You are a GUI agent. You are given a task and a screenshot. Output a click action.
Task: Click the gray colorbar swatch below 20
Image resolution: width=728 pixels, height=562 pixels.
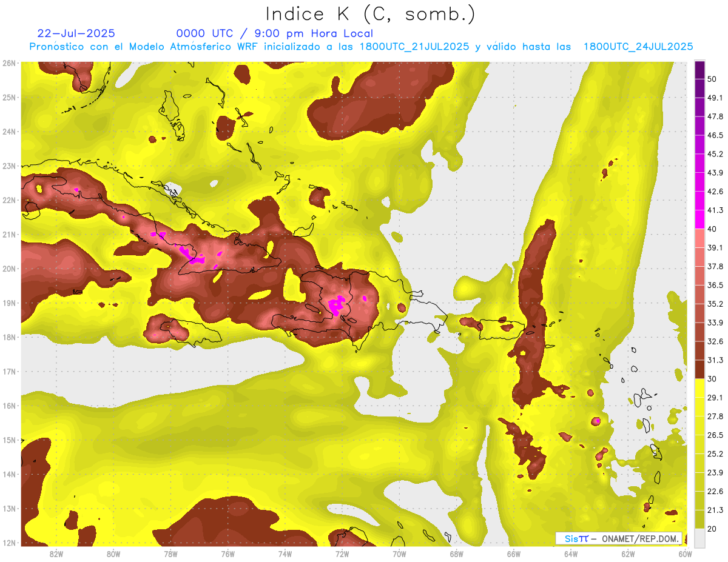[700, 537]
